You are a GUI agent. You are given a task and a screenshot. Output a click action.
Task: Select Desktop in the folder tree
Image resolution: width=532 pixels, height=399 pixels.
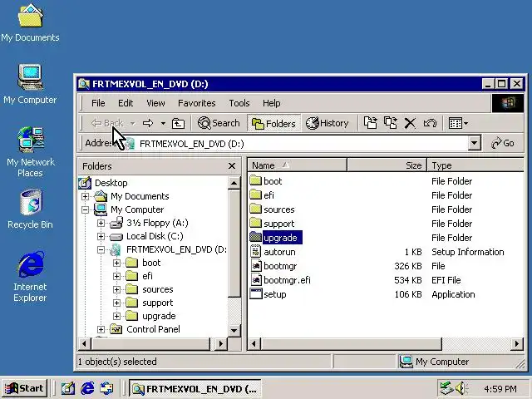111,183
